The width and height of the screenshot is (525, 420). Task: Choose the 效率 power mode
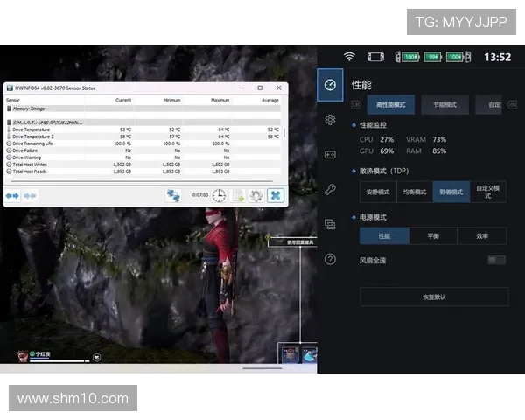[482, 236]
